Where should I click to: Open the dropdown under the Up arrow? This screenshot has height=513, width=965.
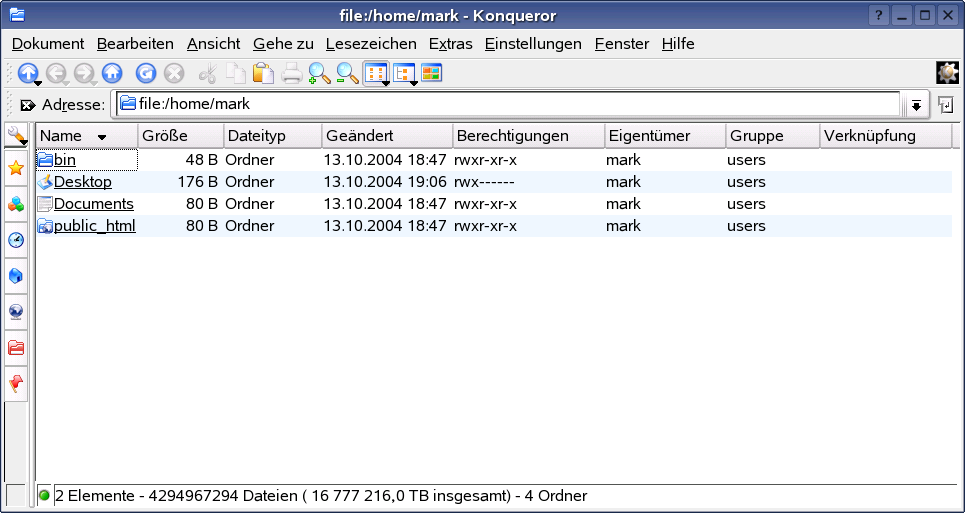38,83
